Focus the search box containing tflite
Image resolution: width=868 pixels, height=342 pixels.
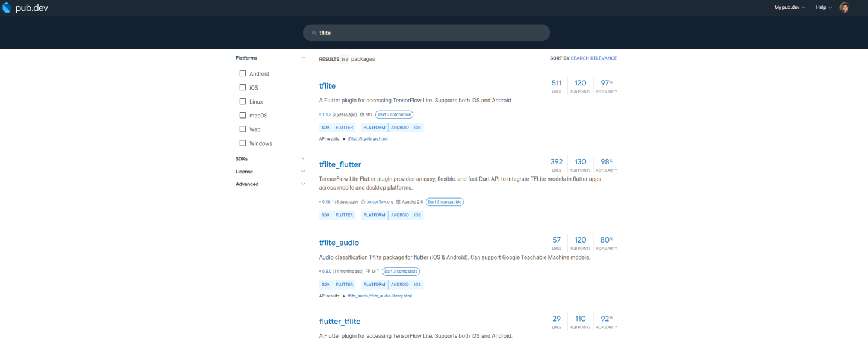pos(426,33)
